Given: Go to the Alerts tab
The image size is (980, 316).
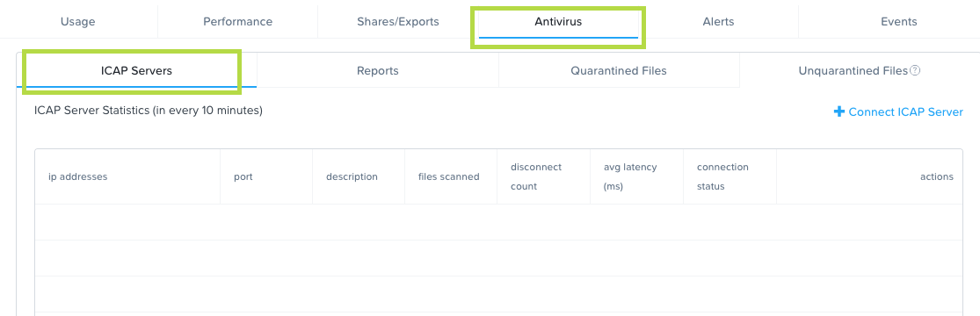Looking at the screenshot, I should [718, 22].
